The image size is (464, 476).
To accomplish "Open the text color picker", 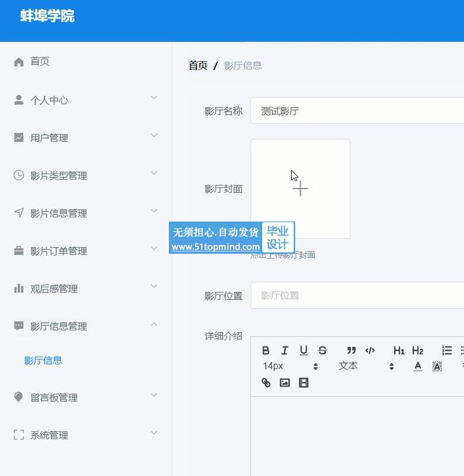I will tap(417, 366).
